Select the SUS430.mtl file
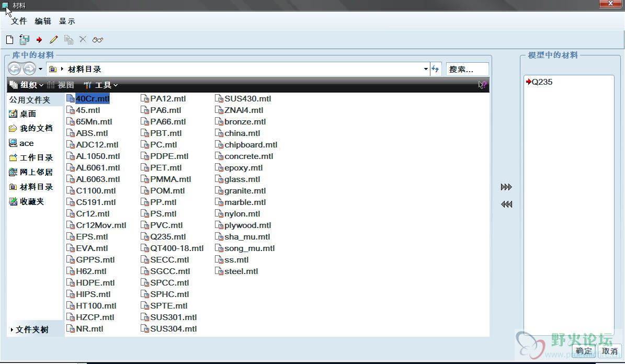The height and width of the screenshot is (364, 625). pyautogui.click(x=243, y=98)
